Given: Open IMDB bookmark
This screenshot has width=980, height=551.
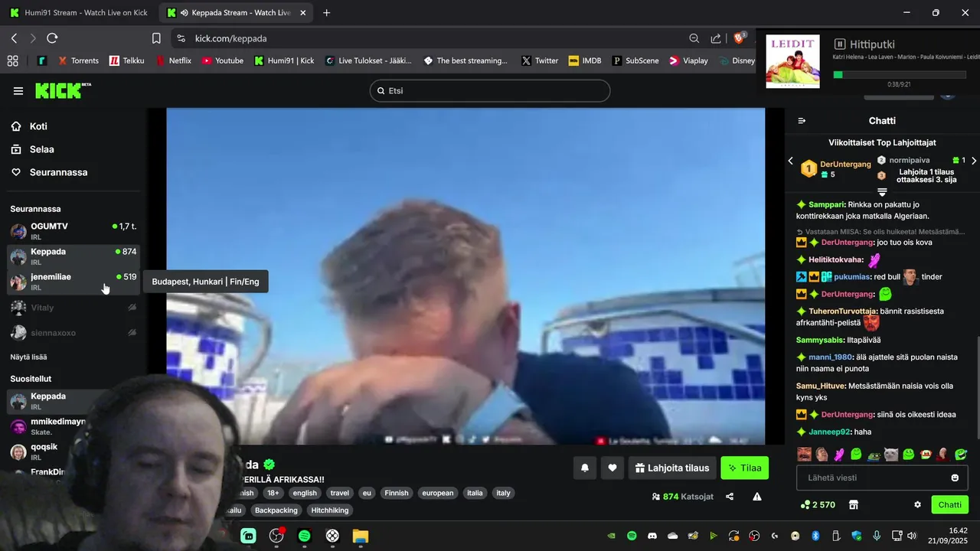Looking at the screenshot, I should (x=585, y=60).
